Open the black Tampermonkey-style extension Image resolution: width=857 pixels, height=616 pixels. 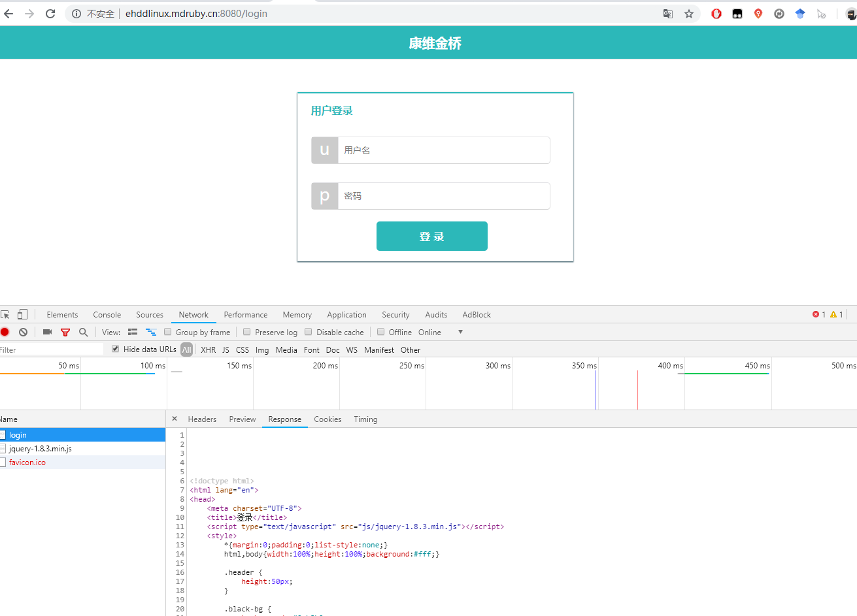pos(737,14)
